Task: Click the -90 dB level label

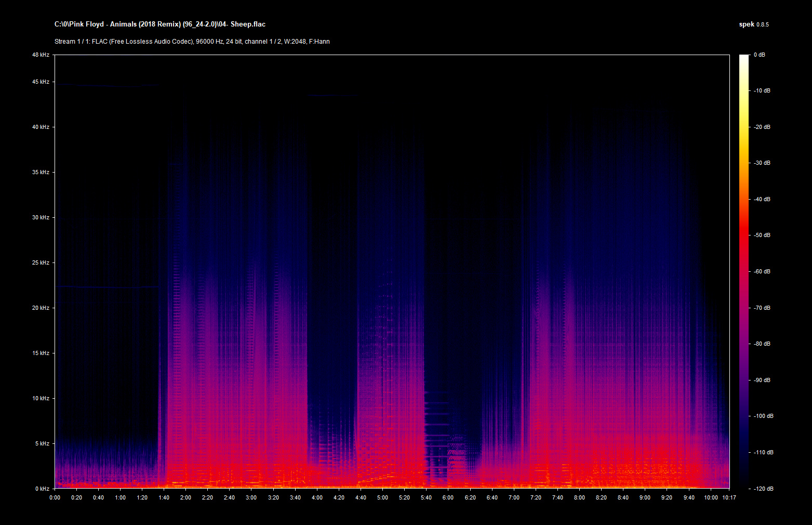Action: coord(762,380)
